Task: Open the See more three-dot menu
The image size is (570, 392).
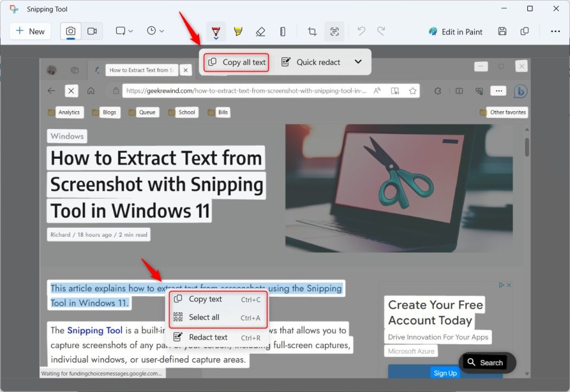Action: 555,32
